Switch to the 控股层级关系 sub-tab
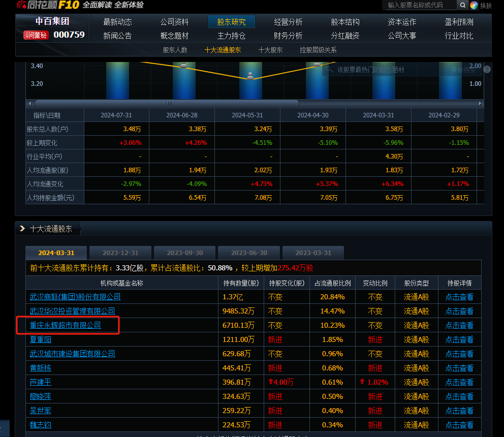Viewport: 504px width, 437px height. (318, 50)
